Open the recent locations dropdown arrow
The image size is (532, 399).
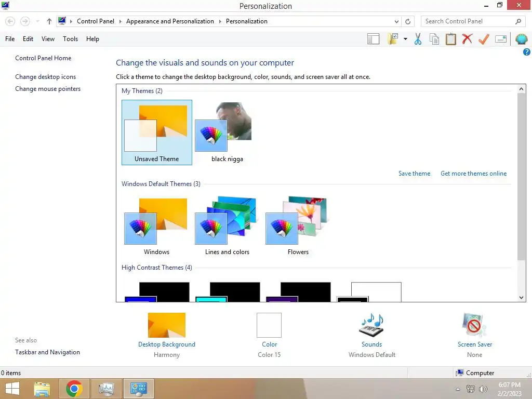click(37, 21)
